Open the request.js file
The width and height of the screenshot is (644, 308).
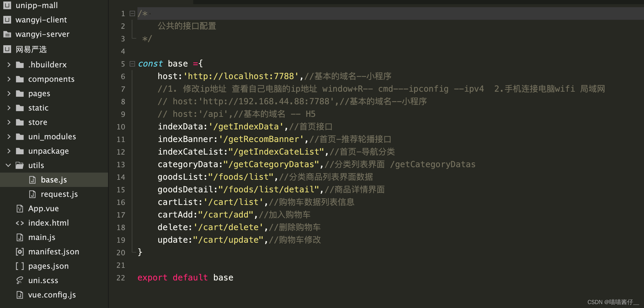point(59,194)
